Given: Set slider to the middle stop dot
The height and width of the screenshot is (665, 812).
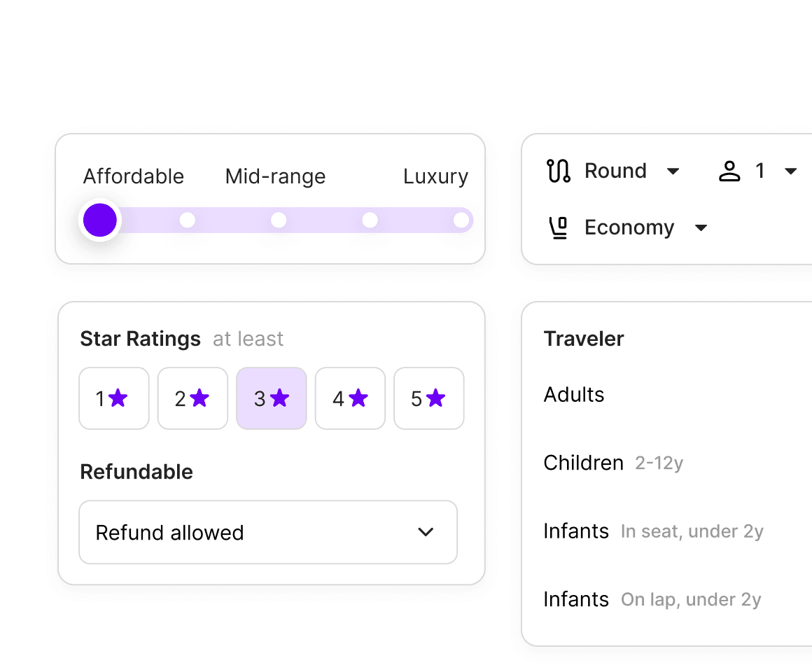Looking at the screenshot, I should pos(279,220).
